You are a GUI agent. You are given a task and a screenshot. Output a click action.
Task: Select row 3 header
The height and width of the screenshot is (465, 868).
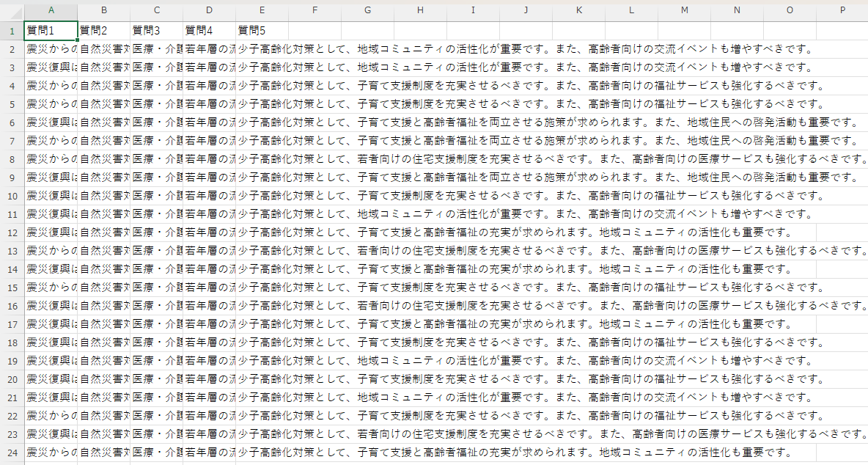[12, 67]
